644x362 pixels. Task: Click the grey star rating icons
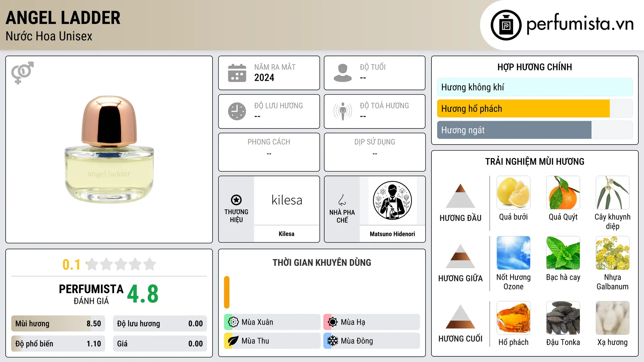pyautogui.click(x=121, y=264)
